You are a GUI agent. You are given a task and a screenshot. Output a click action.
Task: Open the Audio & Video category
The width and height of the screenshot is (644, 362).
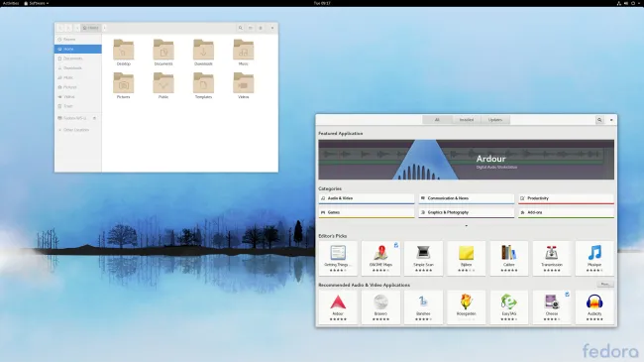pyautogui.click(x=367, y=198)
